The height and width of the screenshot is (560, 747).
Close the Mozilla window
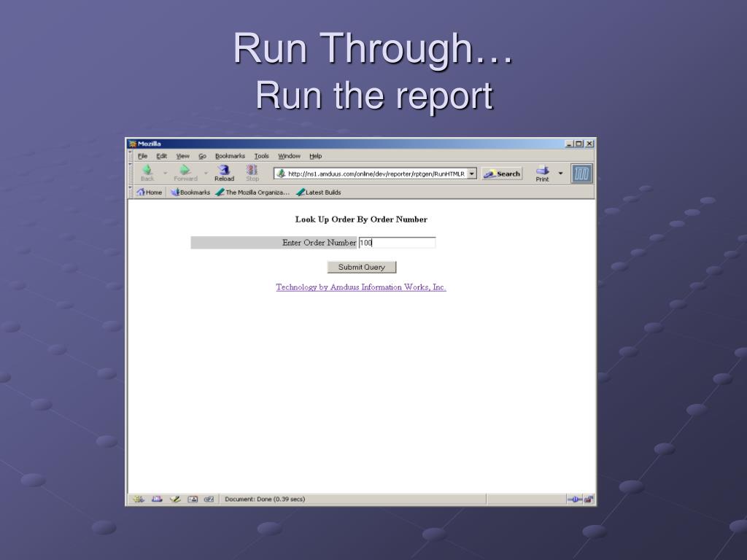pos(589,144)
